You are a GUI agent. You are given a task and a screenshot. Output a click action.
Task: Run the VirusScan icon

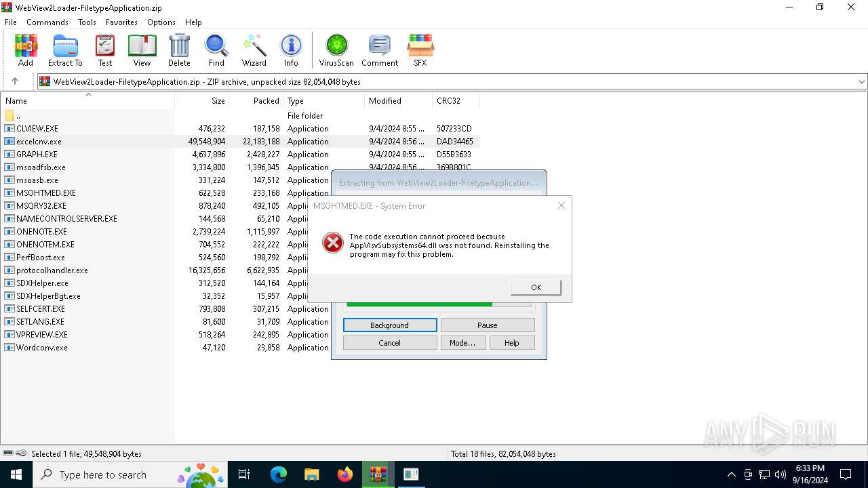click(x=336, y=51)
